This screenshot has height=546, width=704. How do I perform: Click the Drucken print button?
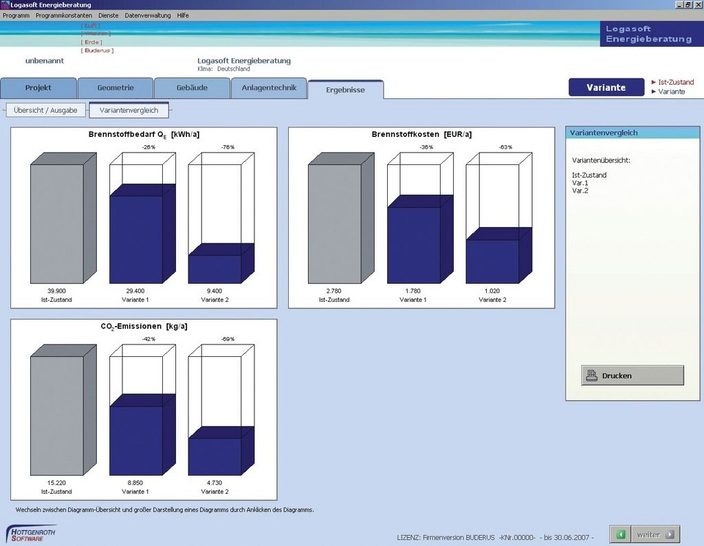(x=632, y=376)
